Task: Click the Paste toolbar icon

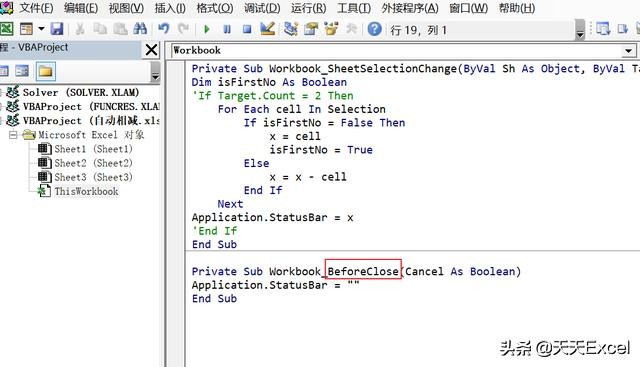Action: coord(120,29)
